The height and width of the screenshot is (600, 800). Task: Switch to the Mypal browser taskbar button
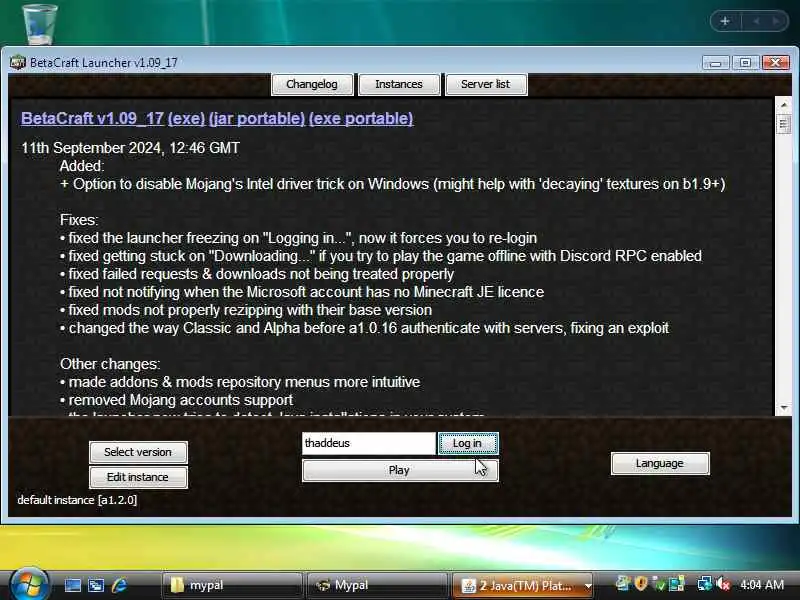pos(377,585)
